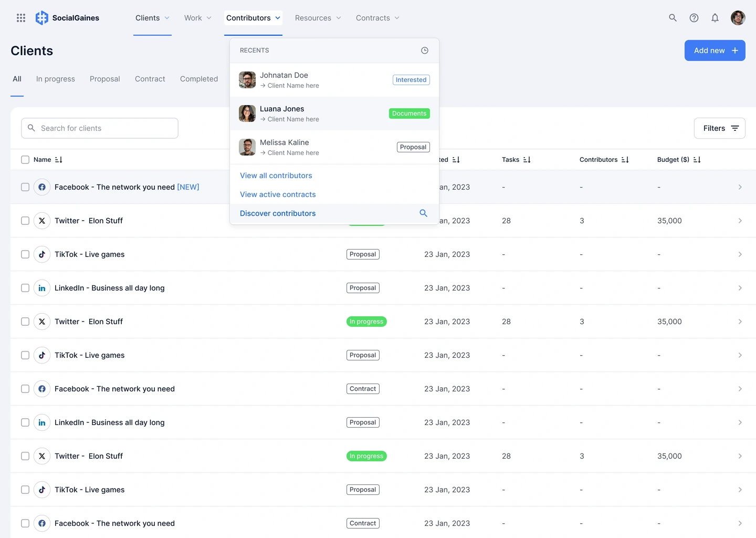The width and height of the screenshot is (756, 538).
Task: Switch to the Contract tab
Action: [150, 79]
